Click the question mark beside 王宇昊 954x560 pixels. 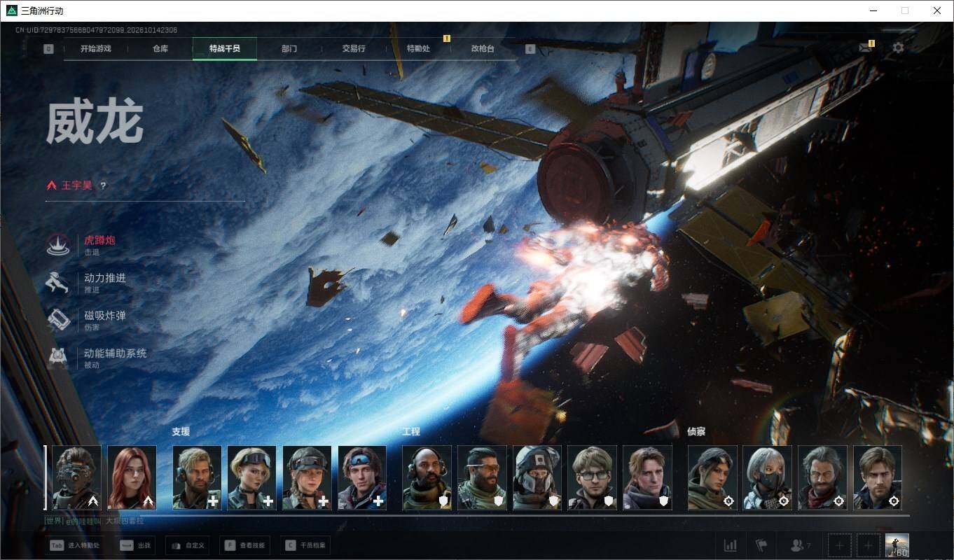coord(103,186)
